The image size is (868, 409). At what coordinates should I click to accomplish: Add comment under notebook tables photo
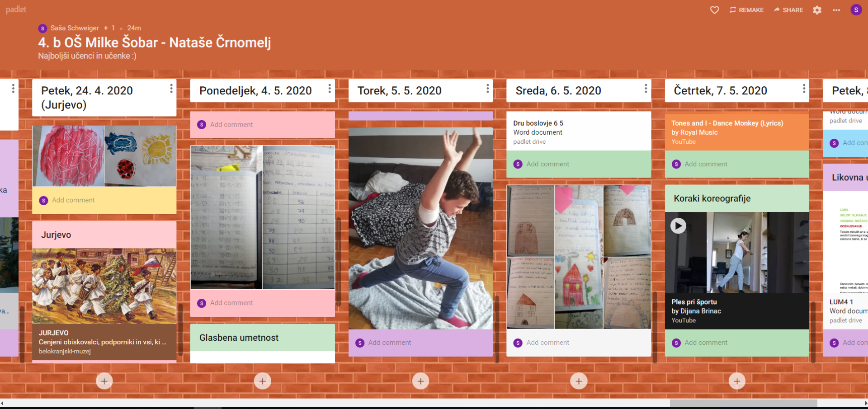coord(231,303)
